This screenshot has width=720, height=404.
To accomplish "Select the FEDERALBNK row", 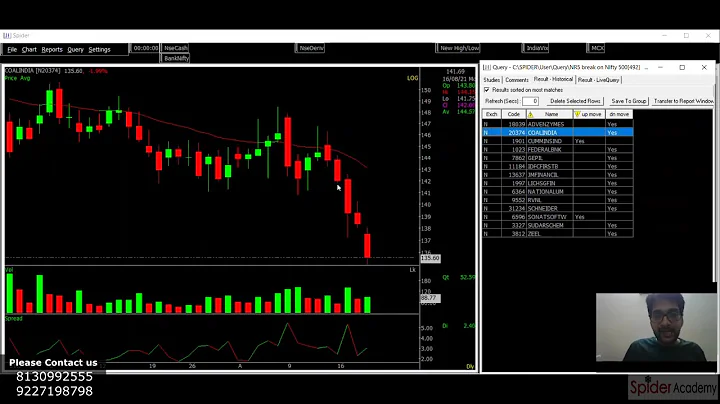I will click(557, 149).
